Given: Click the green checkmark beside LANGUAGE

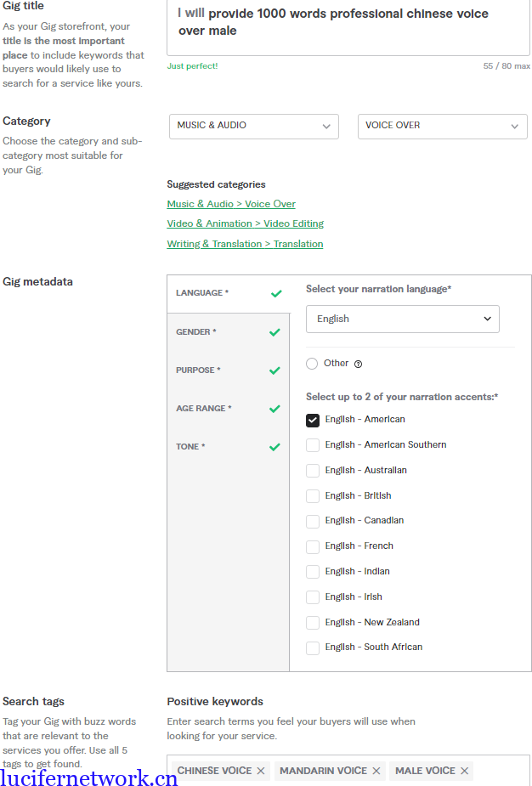Looking at the screenshot, I should 276,293.
